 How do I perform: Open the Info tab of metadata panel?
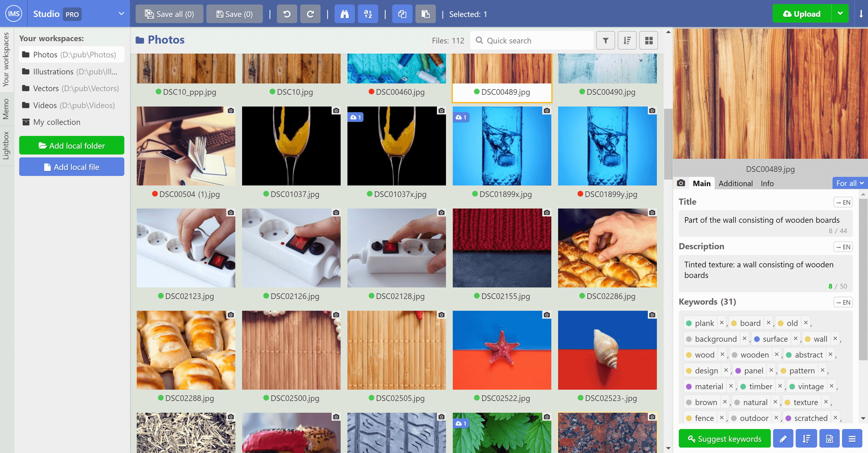pyautogui.click(x=767, y=183)
